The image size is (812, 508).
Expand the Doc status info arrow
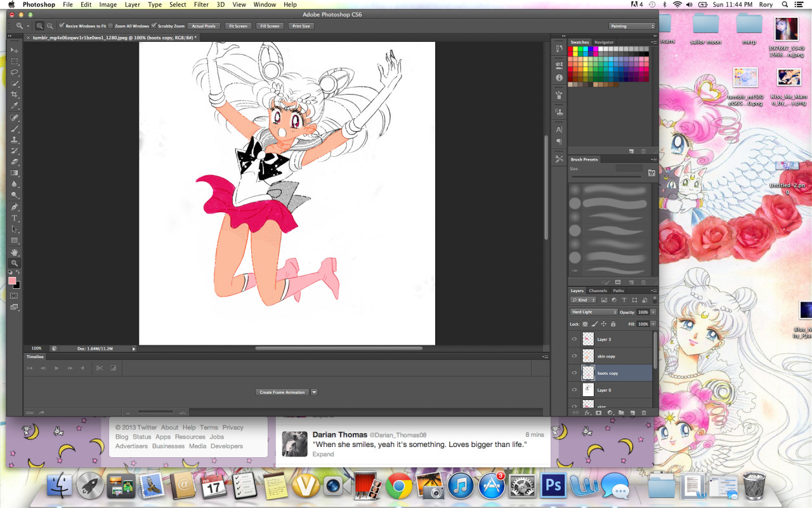point(134,348)
